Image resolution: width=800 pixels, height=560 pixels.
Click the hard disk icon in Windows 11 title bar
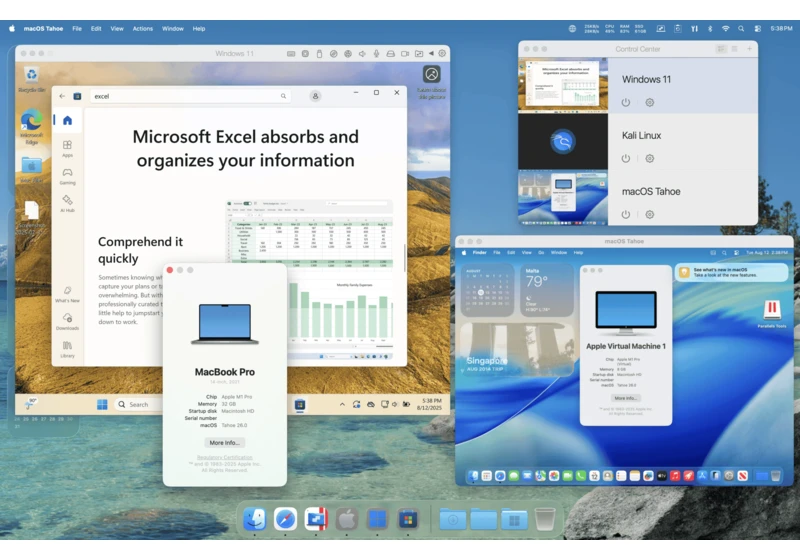pyautogui.click(x=390, y=54)
